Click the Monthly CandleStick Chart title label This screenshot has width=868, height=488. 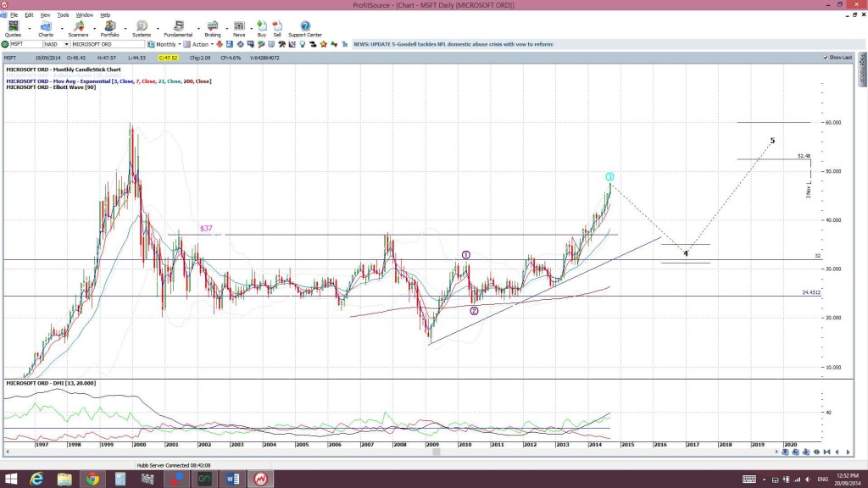[x=63, y=69]
